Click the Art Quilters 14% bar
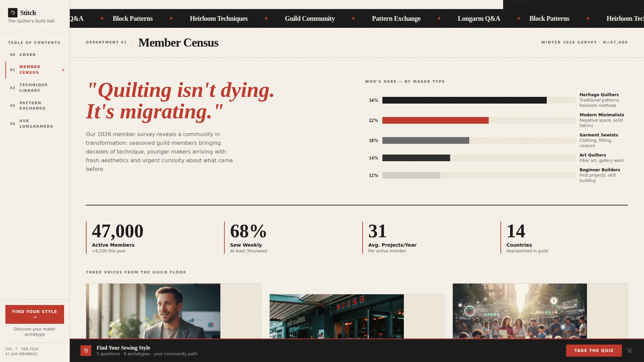 (416, 158)
